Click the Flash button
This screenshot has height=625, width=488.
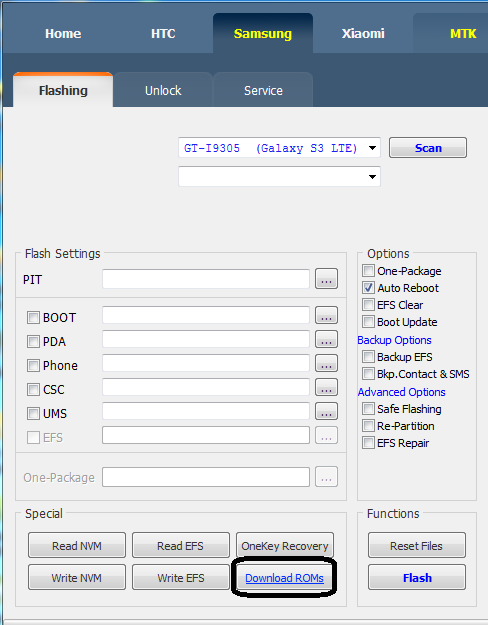pyautogui.click(x=417, y=577)
